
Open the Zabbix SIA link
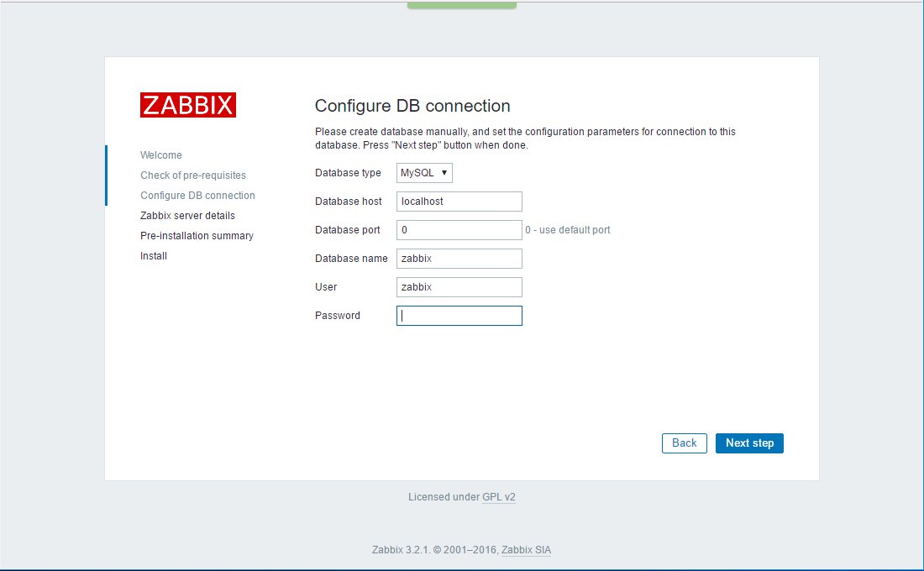coord(526,550)
